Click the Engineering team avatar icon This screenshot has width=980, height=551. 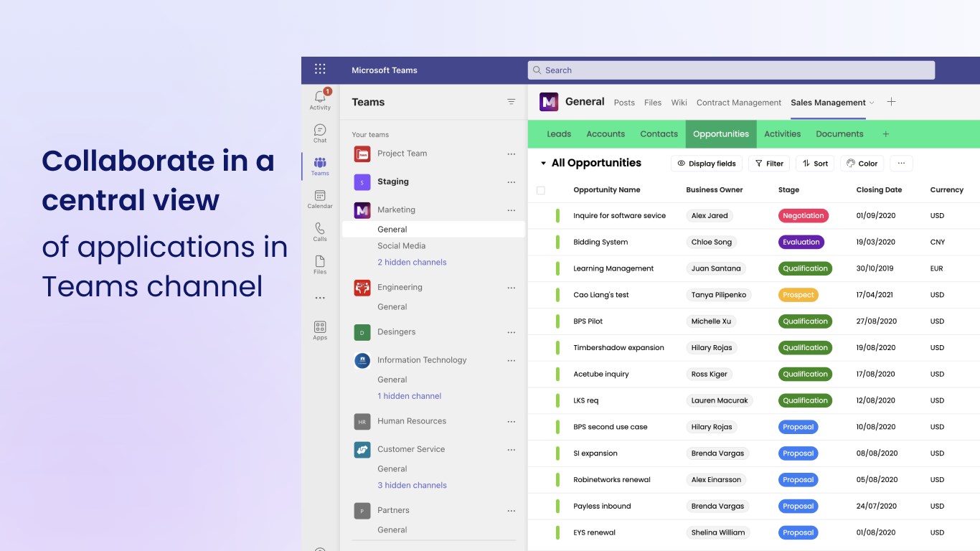362,288
